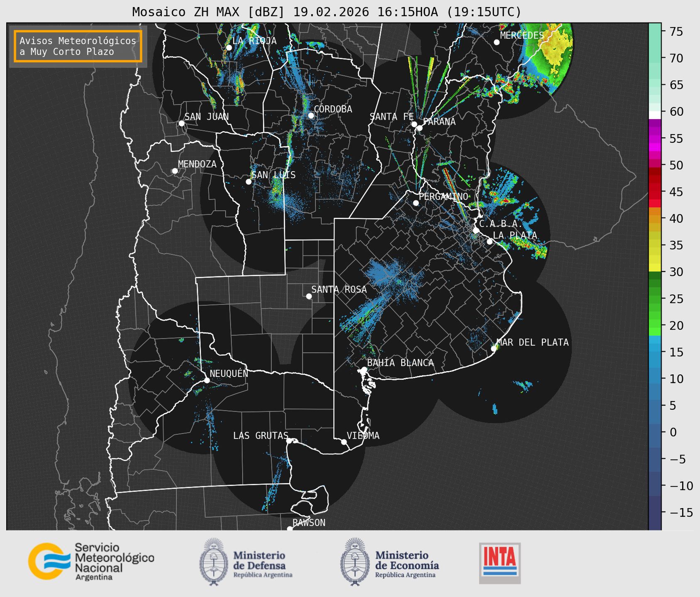Click the Avisos Meteorológicos a Muy Corto Plazo box
This screenshot has width=700, height=597.
pos(78,46)
